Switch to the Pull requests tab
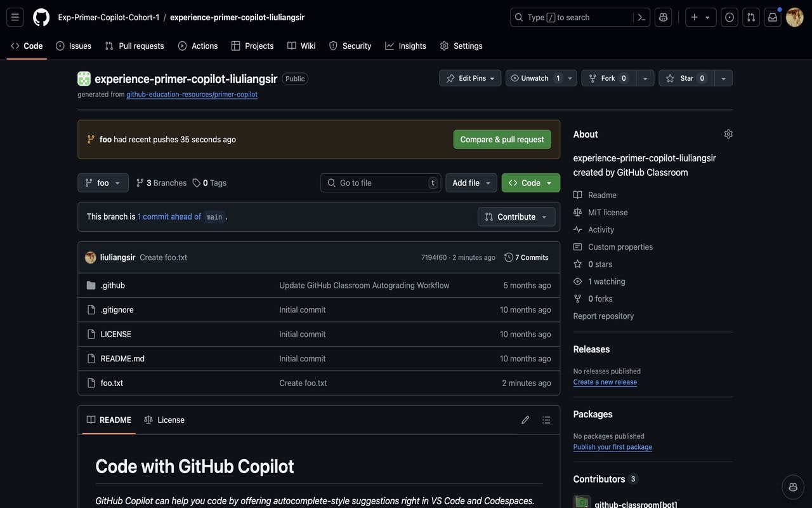The width and height of the screenshot is (812, 508). point(134,46)
